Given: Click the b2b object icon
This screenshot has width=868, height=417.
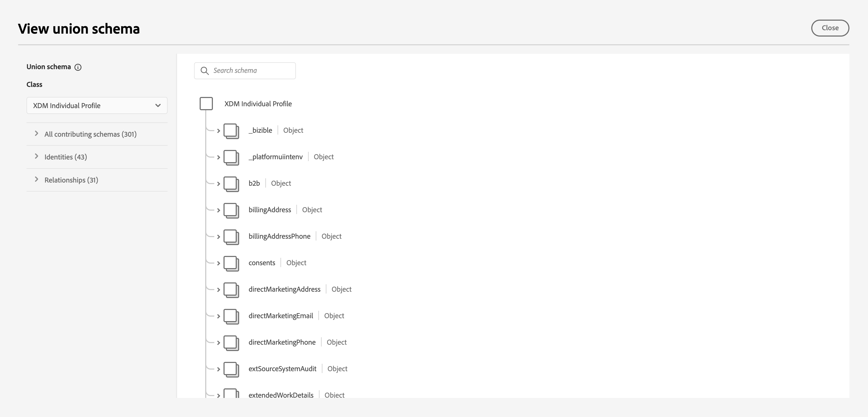Looking at the screenshot, I should pyautogui.click(x=231, y=184).
